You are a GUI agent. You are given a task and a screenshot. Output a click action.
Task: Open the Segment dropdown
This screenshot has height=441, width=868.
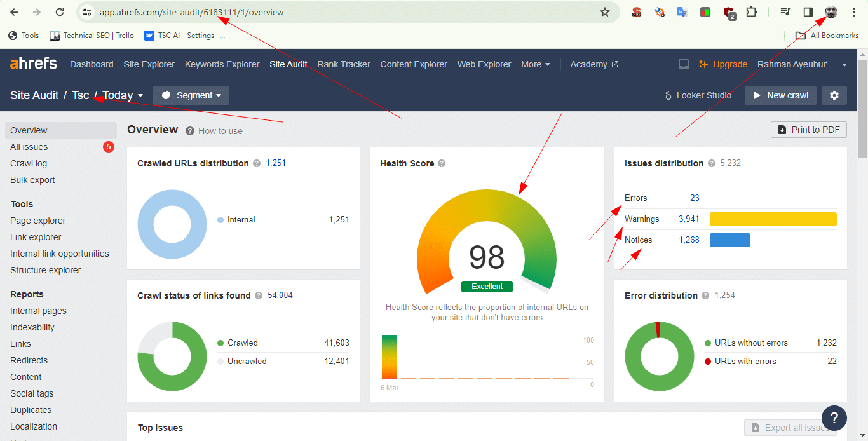coord(191,95)
